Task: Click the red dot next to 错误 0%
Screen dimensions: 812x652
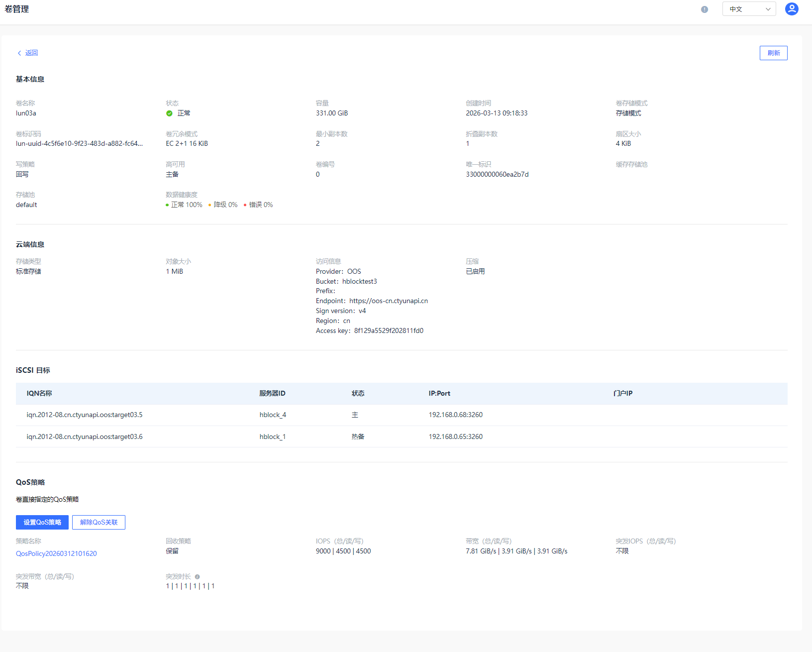Action: [x=245, y=205]
